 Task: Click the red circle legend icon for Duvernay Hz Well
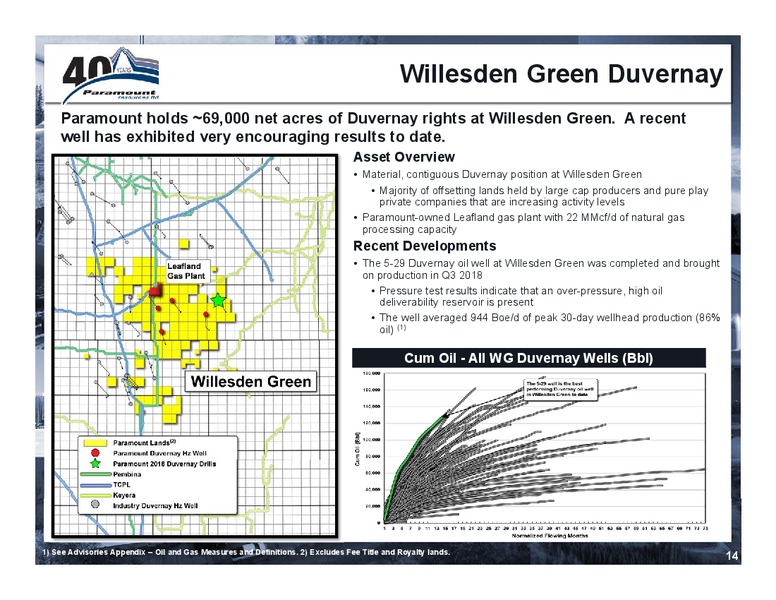pos(96,453)
